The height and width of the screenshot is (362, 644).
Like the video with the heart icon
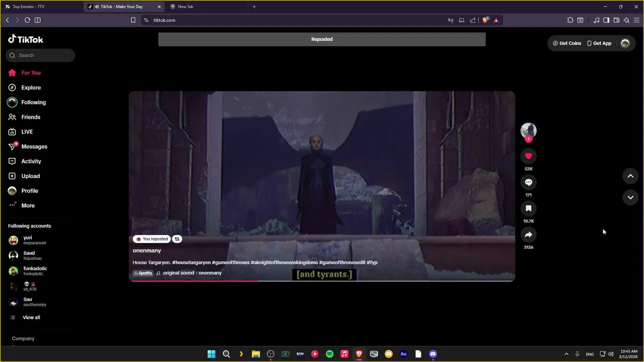(x=528, y=156)
